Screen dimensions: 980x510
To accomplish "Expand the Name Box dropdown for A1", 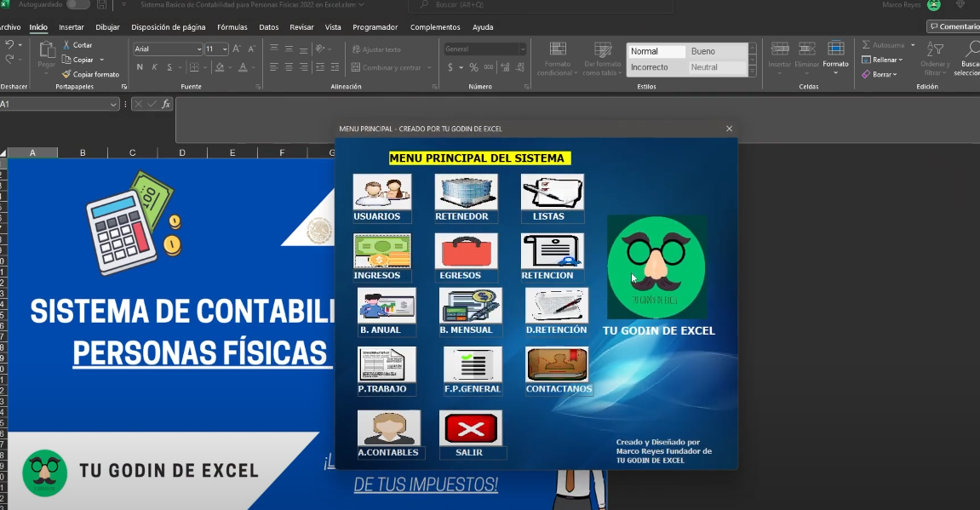I will pyautogui.click(x=113, y=105).
